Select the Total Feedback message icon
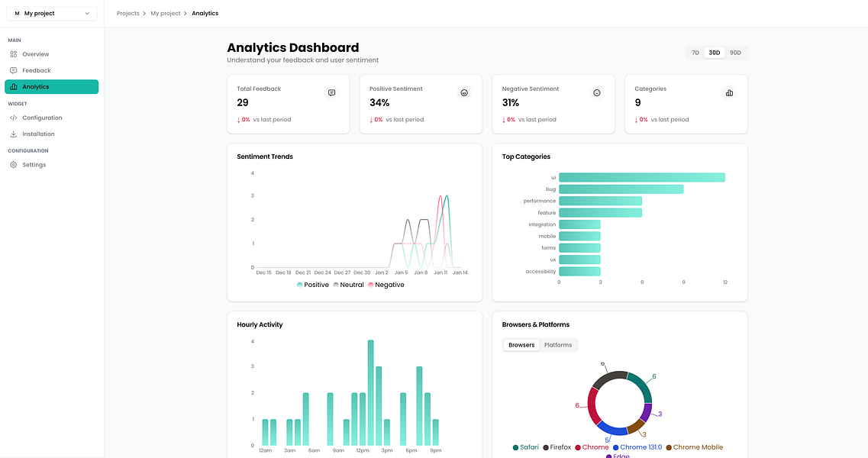Screen dimensions: 868x458 331,93
